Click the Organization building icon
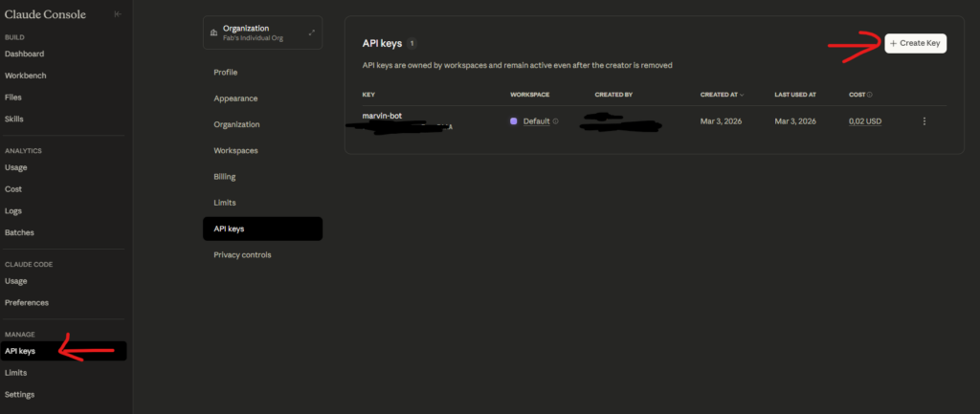Screen dimensions: 980x414 click(x=212, y=32)
